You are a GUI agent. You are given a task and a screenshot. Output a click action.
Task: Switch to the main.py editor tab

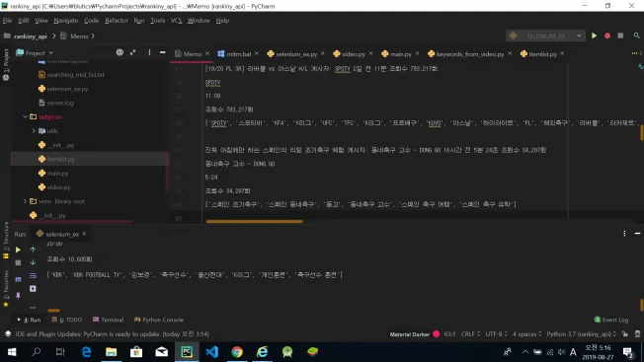[x=400, y=53]
